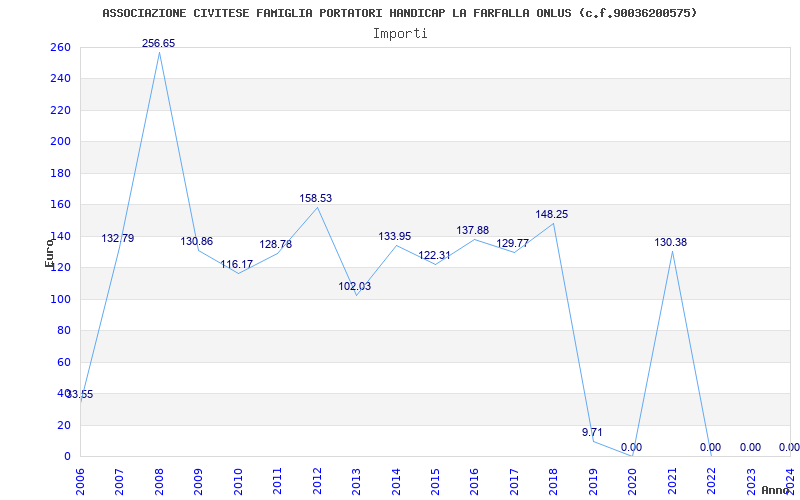Select the 130.38 data label
This screenshot has height=500, width=800.
[x=671, y=243]
